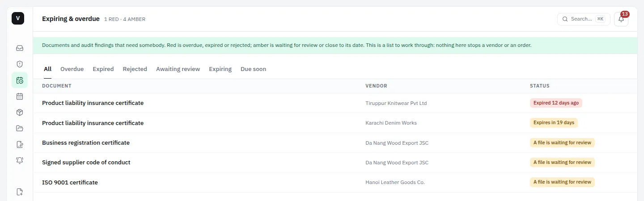The height and width of the screenshot is (201, 644).
Task: Open the package box icon in sidebar
Action: pyautogui.click(x=20, y=113)
